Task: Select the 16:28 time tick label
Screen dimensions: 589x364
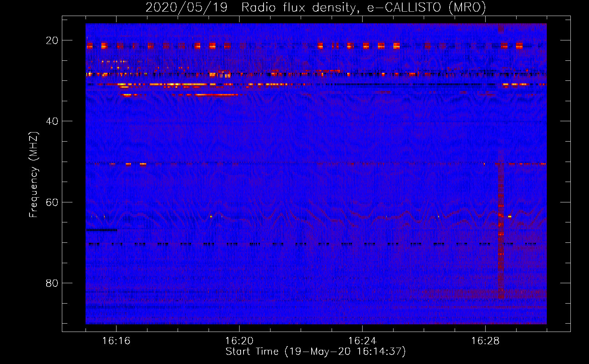Action: (485, 341)
